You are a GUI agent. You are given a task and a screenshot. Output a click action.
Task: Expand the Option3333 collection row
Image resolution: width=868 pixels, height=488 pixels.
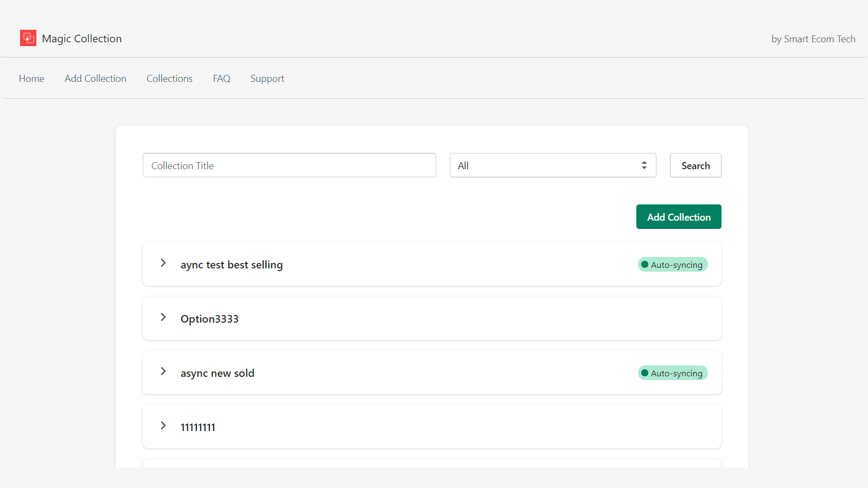163,317
